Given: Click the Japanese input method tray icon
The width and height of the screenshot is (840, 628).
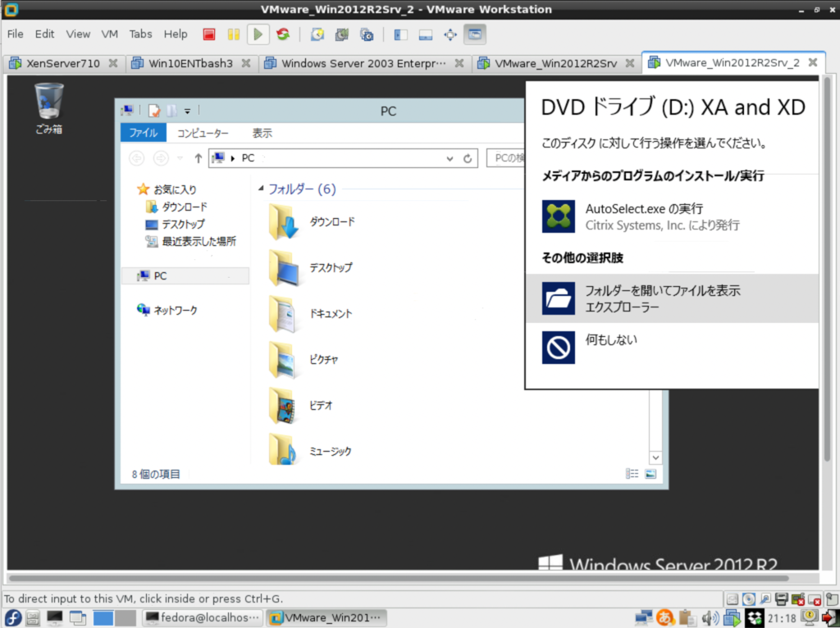Looking at the screenshot, I should coord(664,618).
